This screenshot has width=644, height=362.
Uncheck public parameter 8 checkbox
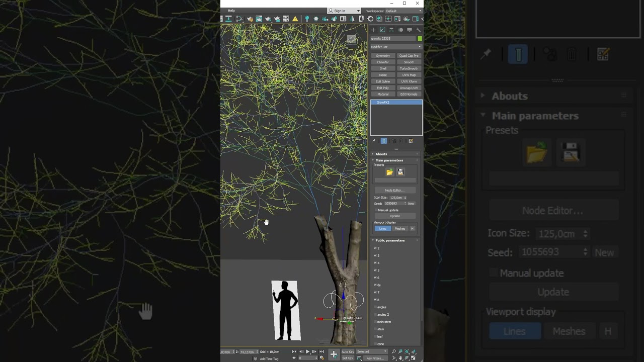[375, 300]
